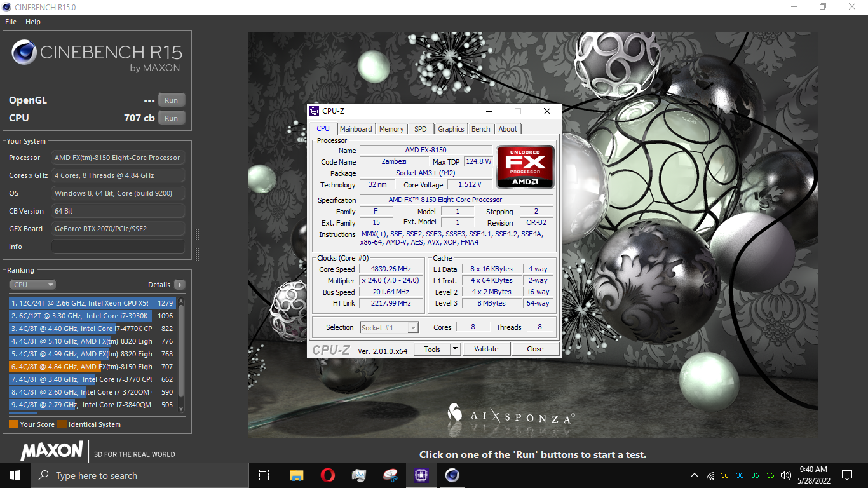This screenshot has width=868, height=488.
Task: Select ranking row FX-8320 4.99 GHz 768
Action: pyautogui.click(x=92, y=354)
